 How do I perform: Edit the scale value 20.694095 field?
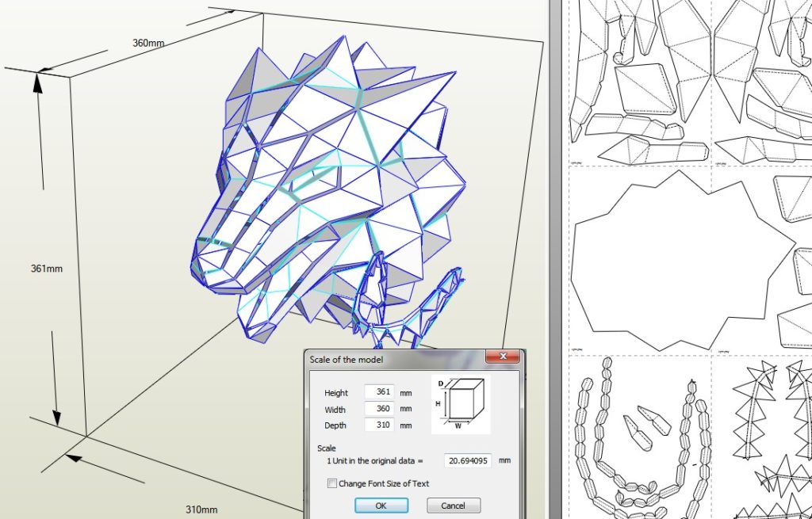coord(468,460)
